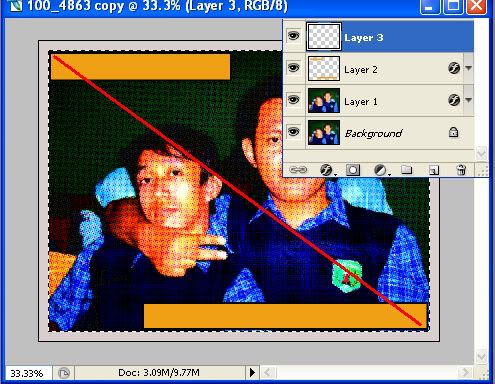Expand Layer 2 effects list arrow

tap(468, 68)
